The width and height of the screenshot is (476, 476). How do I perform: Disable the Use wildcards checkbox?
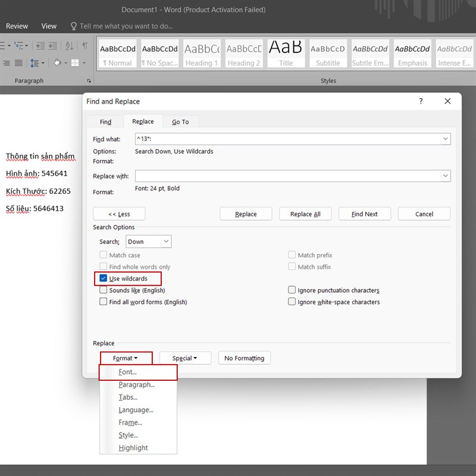tap(103, 278)
